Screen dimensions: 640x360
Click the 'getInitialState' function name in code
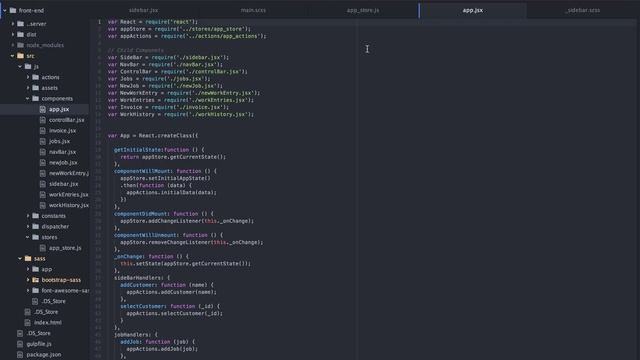point(138,150)
